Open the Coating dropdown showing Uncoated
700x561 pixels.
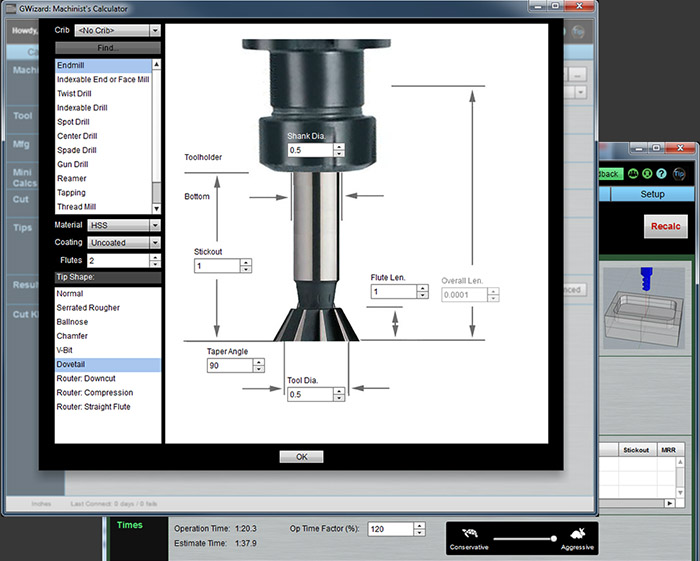pyautogui.click(x=124, y=242)
